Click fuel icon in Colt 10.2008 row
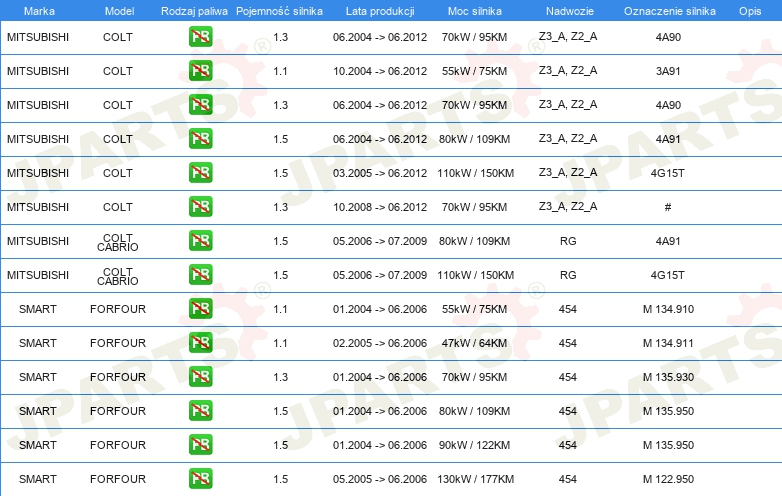Screen dimensions: 782x496 (200, 206)
